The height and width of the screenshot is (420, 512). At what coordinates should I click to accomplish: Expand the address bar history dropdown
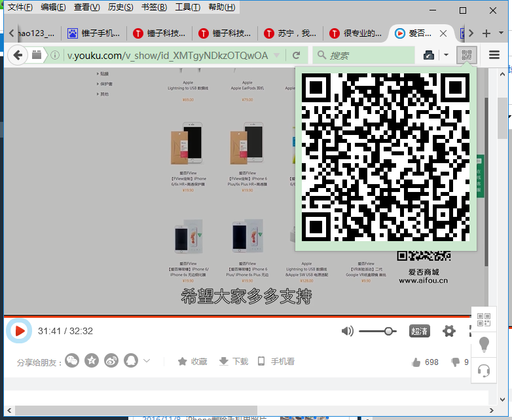tap(276, 55)
